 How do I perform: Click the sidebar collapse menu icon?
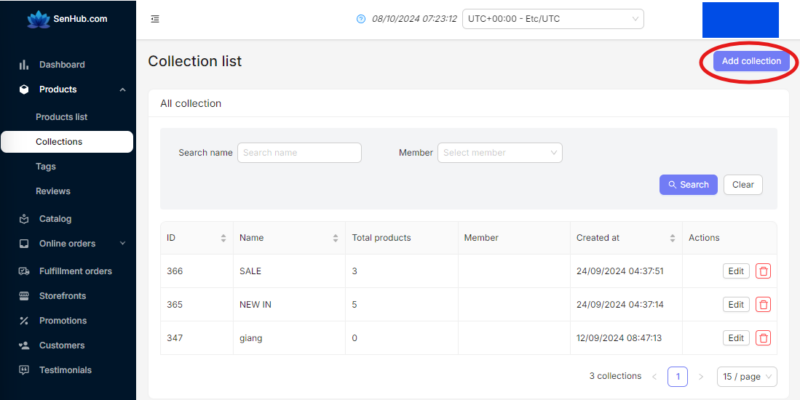coord(155,19)
